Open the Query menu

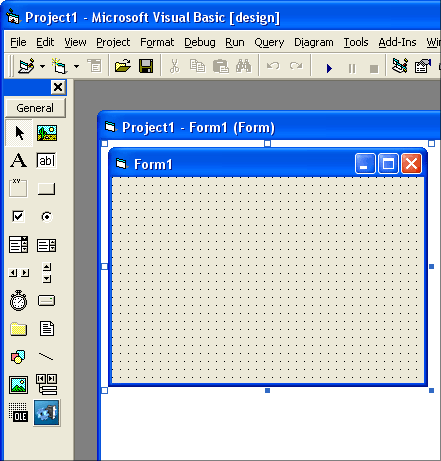(x=269, y=42)
